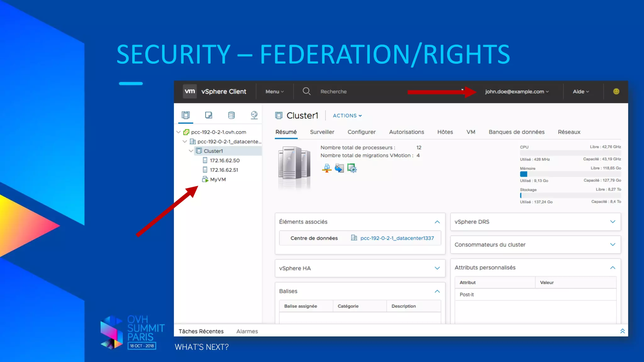Viewport: 644px width, 362px height.
Task: Expand bottom panel with double-chevron icon
Action: (622, 331)
